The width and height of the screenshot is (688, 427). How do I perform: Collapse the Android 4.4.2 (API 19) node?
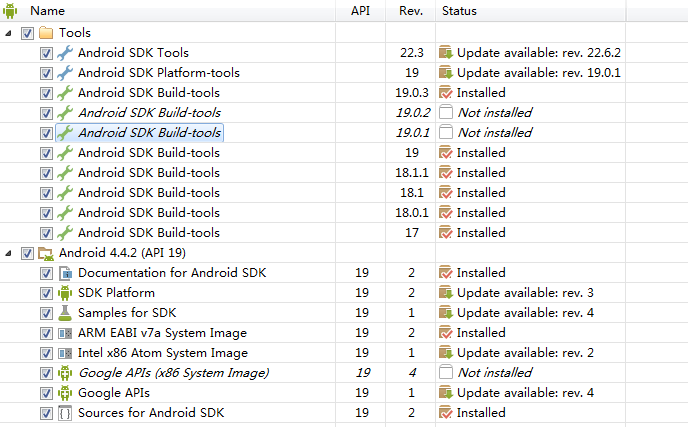(10, 253)
